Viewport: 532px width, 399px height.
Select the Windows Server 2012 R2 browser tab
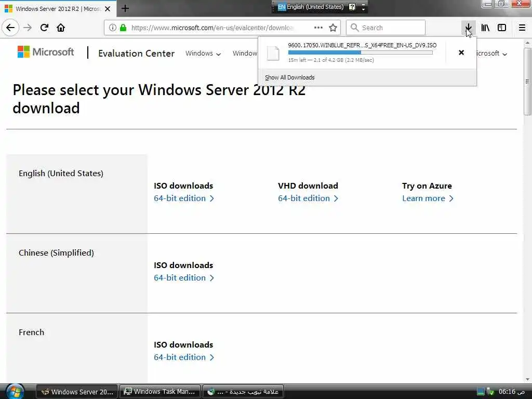pyautogui.click(x=58, y=9)
